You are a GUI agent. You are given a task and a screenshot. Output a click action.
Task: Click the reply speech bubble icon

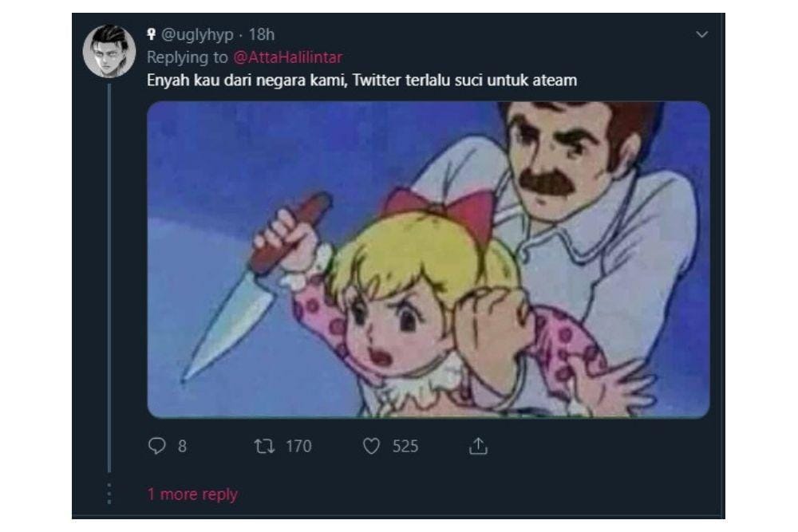click(157, 447)
